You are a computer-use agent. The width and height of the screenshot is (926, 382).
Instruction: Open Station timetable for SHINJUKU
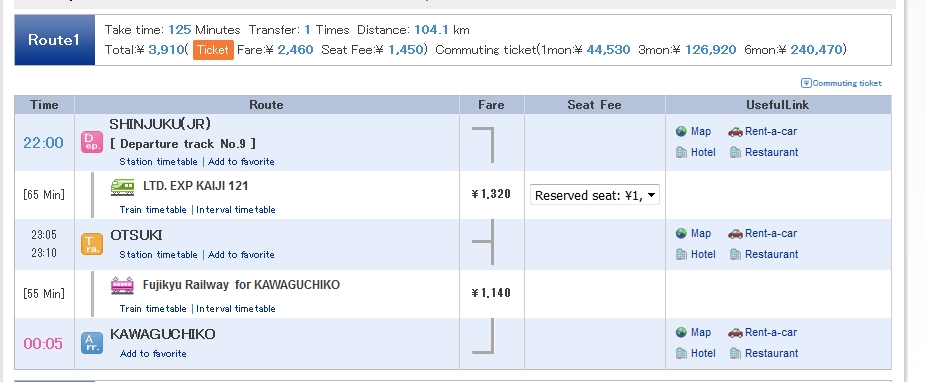point(158,161)
